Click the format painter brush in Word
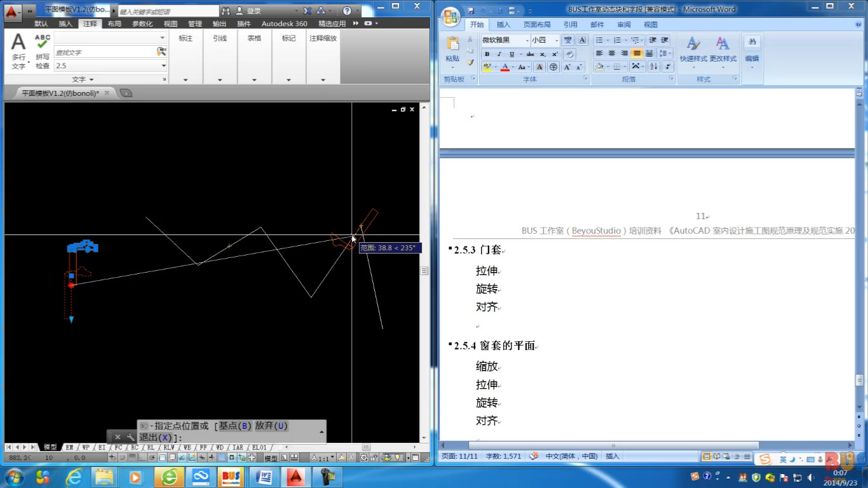This screenshot has height=488, width=868. (x=470, y=62)
